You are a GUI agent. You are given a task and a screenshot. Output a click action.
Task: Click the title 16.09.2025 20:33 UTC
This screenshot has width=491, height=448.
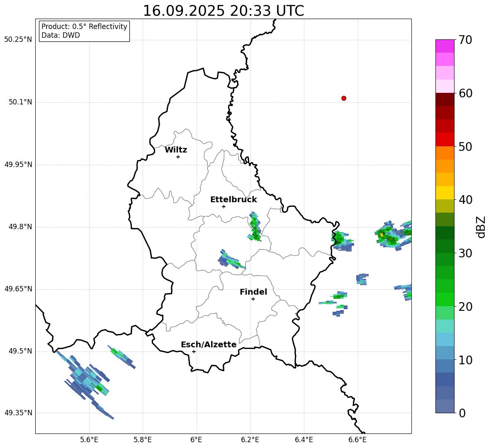click(223, 11)
